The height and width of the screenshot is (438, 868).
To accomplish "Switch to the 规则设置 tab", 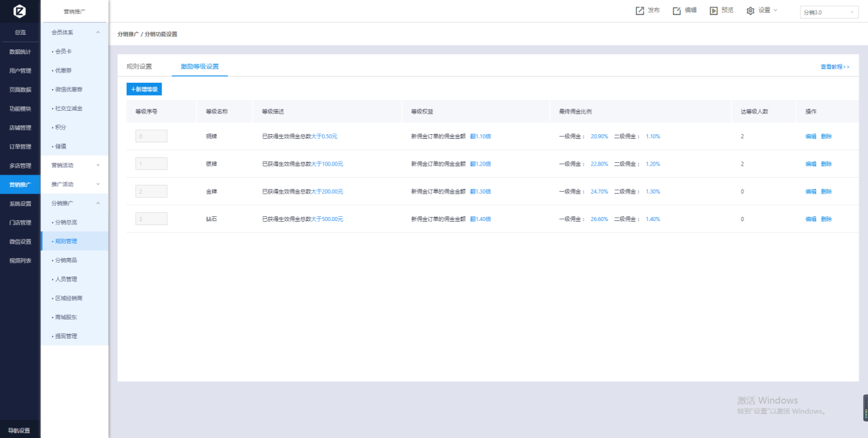I will pos(139,66).
